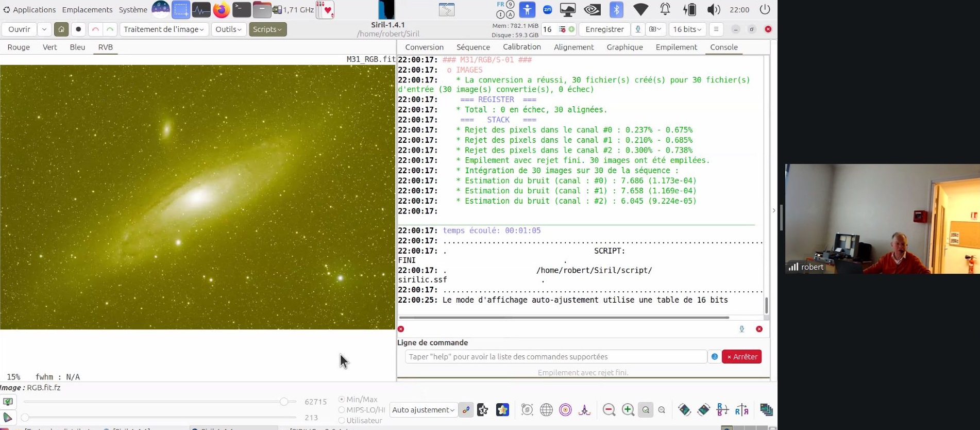Switch to the Empilement tab
Image resolution: width=980 pixels, height=430 pixels.
[676, 47]
